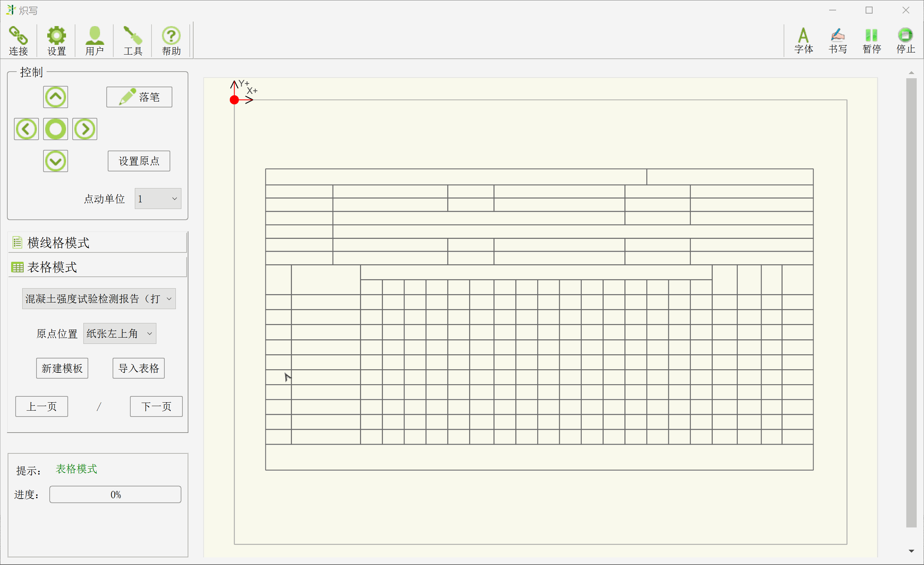Navigate to 下一页 (Next Page)
This screenshot has height=565, width=924.
click(x=154, y=406)
